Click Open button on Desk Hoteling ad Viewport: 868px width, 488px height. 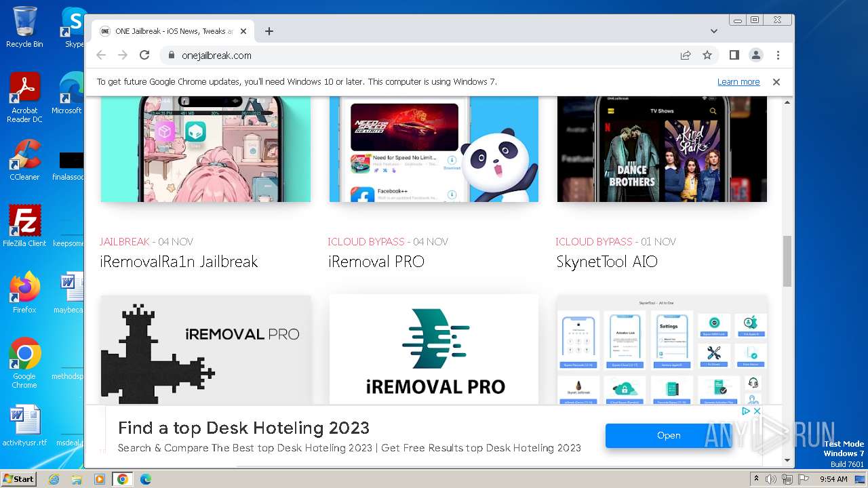(669, 436)
